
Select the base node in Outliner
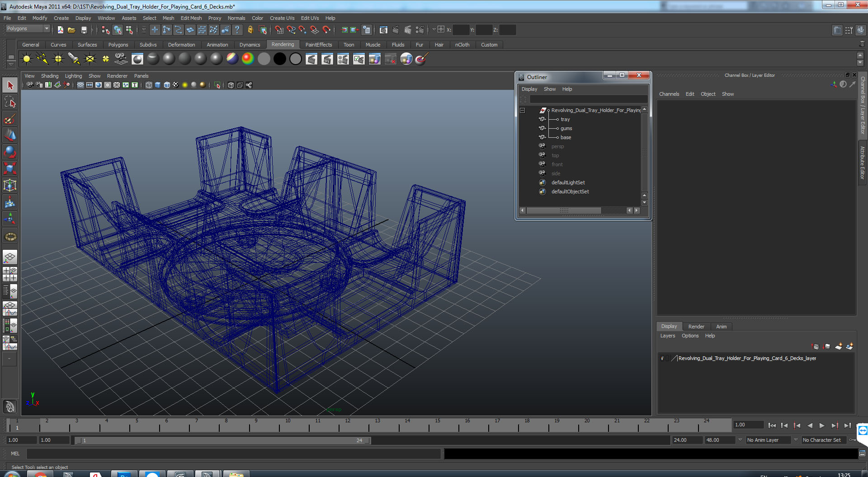pos(566,137)
